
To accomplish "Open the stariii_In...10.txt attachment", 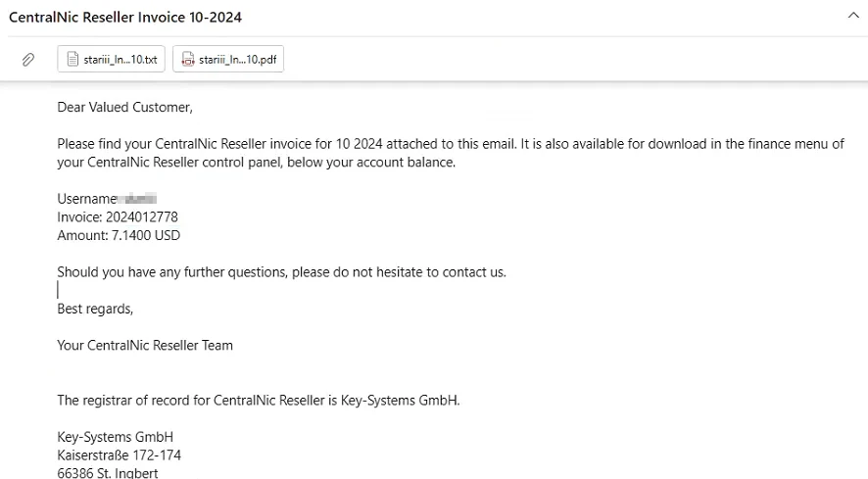I will pyautogui.click(x=120, y=60).
